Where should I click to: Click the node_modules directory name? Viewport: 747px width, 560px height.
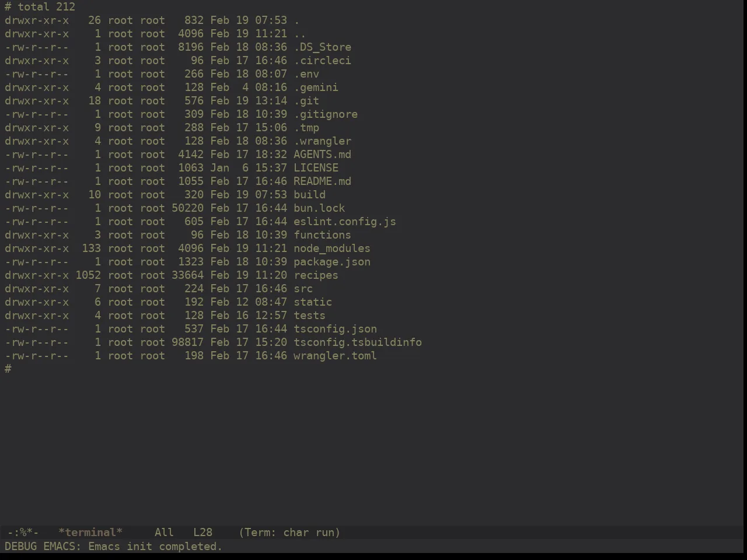click(332, 249)
